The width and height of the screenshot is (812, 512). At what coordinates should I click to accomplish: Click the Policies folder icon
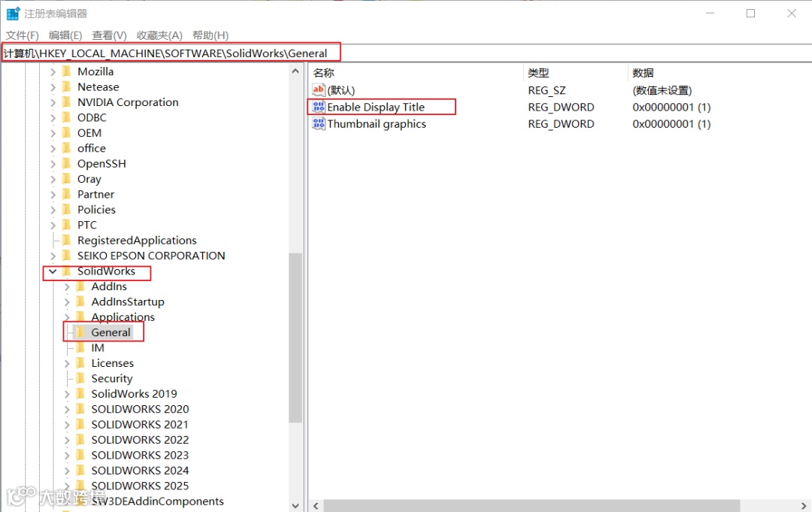66,210
